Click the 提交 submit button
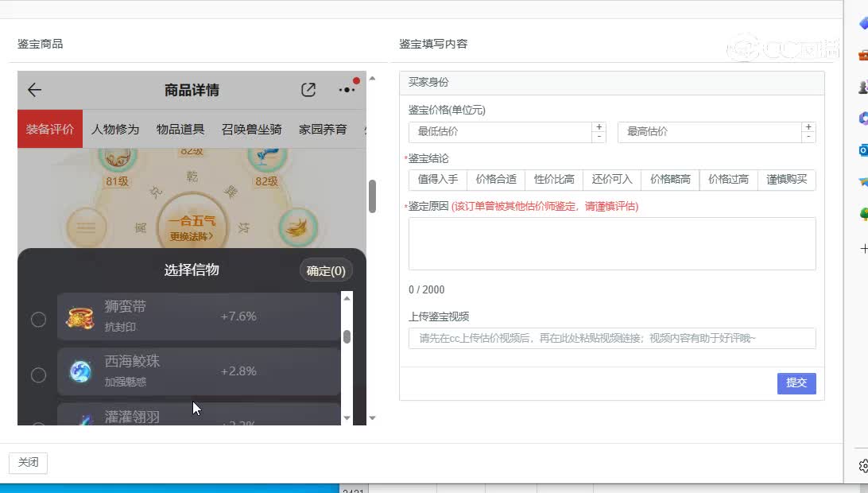 [x=796, y=382]
